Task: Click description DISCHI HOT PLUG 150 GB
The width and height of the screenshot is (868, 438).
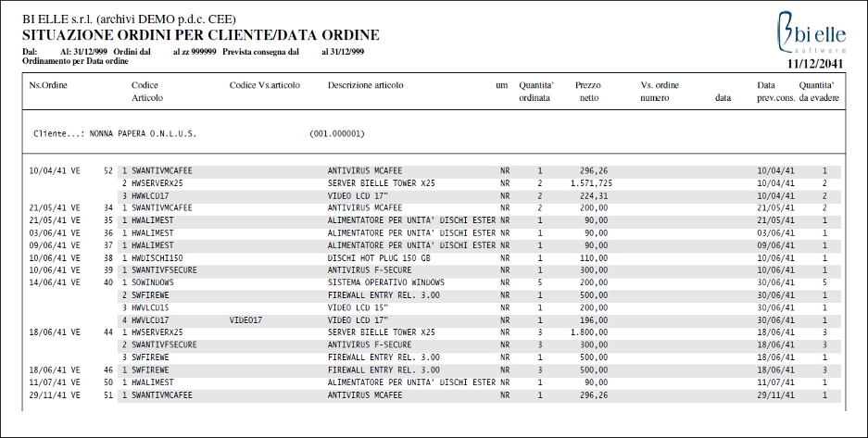Action: click(379, 258)
